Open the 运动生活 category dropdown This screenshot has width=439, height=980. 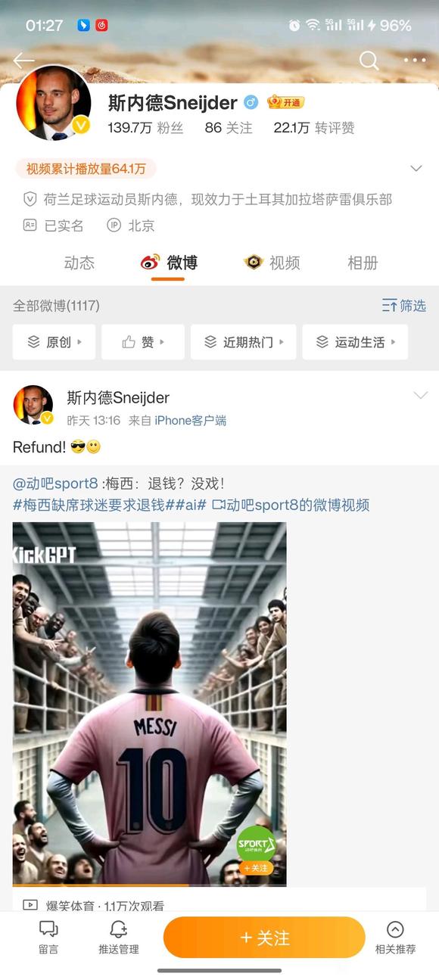pyautogui.click(x=355, y=342)
